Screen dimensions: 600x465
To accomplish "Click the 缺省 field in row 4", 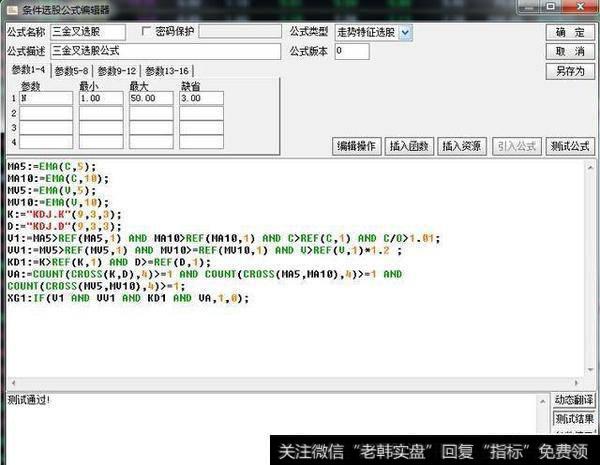I will pyautogui.click(x=201, y=142).
